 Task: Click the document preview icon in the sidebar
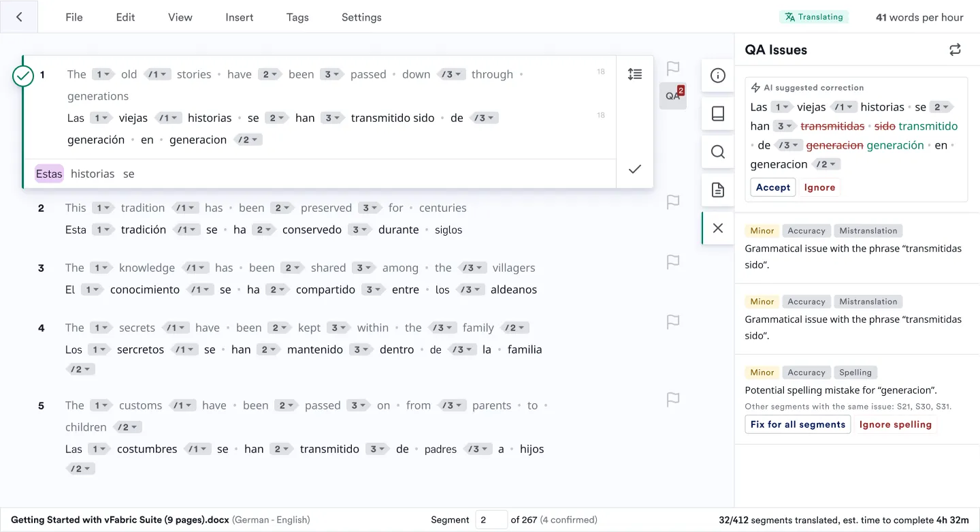click(x=717, y=189)
